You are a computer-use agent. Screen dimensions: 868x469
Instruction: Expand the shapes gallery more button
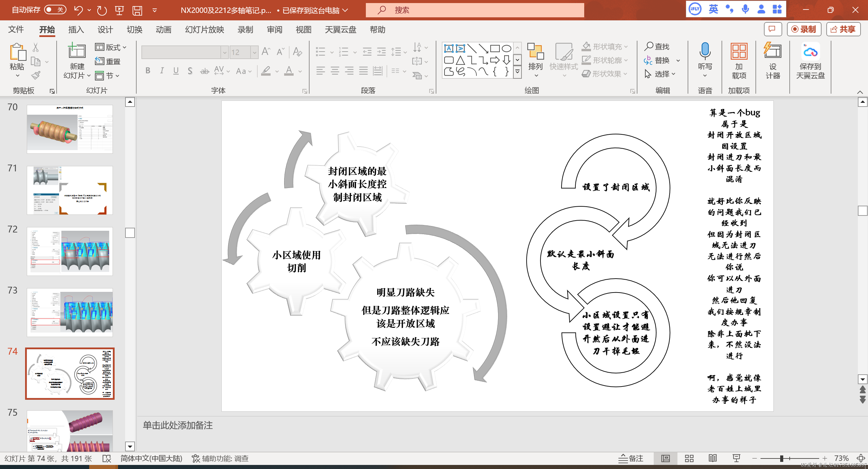tap(517, 72)
